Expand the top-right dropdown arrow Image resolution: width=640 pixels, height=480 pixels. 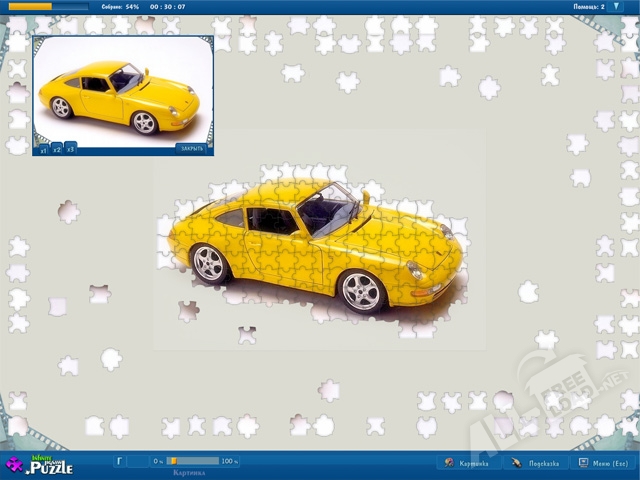point(616,6)
